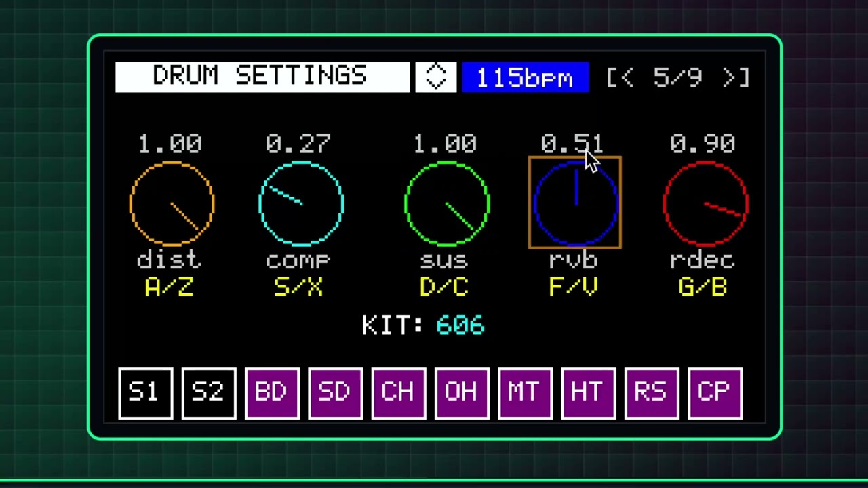Click the D/C key hint
Image resolution: width=868 pixels, height=488 pixels.
(444, 288)
